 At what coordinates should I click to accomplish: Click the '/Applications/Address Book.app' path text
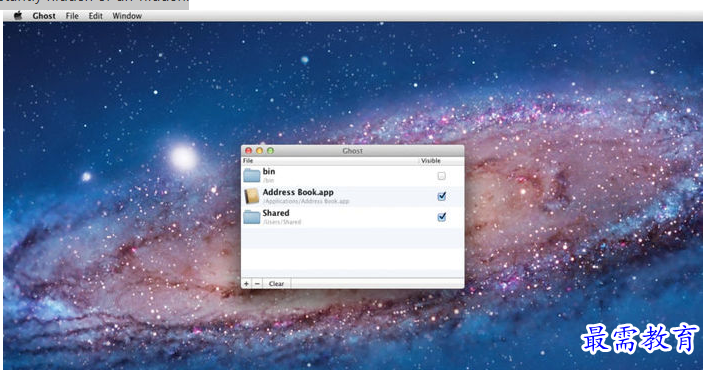[306, 201]
